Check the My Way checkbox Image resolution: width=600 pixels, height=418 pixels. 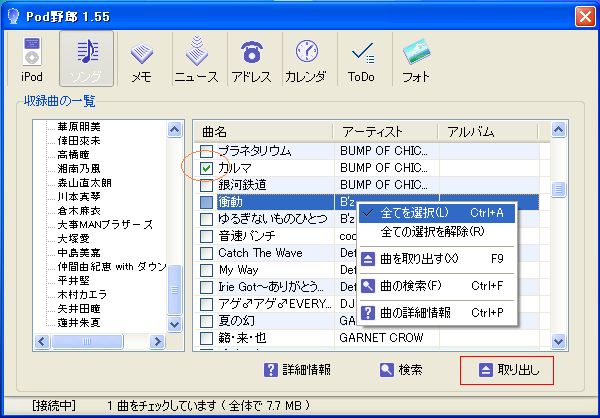(x=207, y=270)
